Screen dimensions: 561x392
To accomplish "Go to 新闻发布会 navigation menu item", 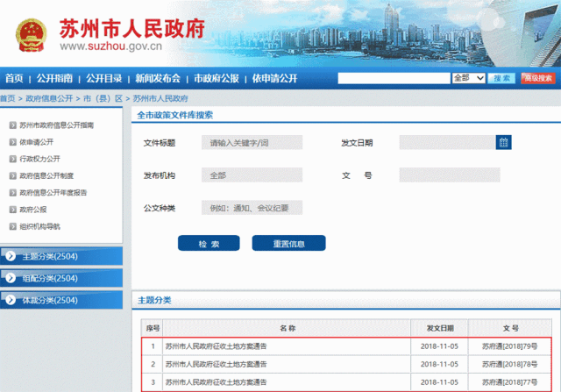I will (x=158, y=78).
